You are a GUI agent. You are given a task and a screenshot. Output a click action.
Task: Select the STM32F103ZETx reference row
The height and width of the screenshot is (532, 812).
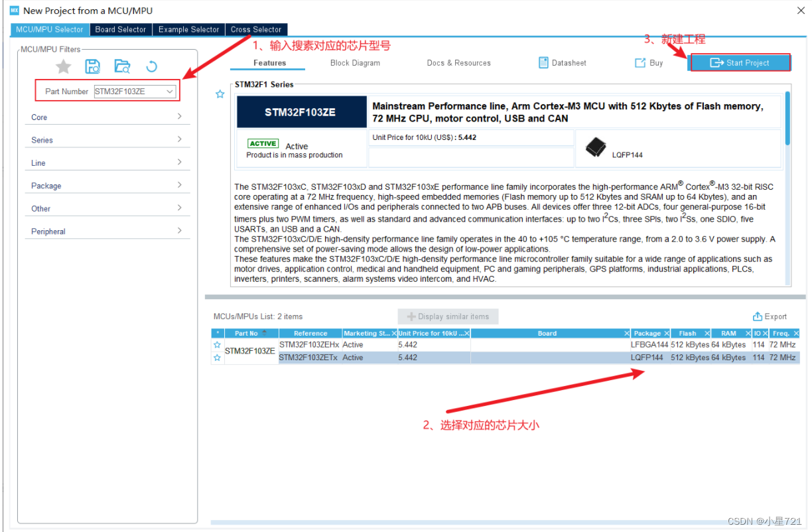pyautogui.click(x=309, y=358)
